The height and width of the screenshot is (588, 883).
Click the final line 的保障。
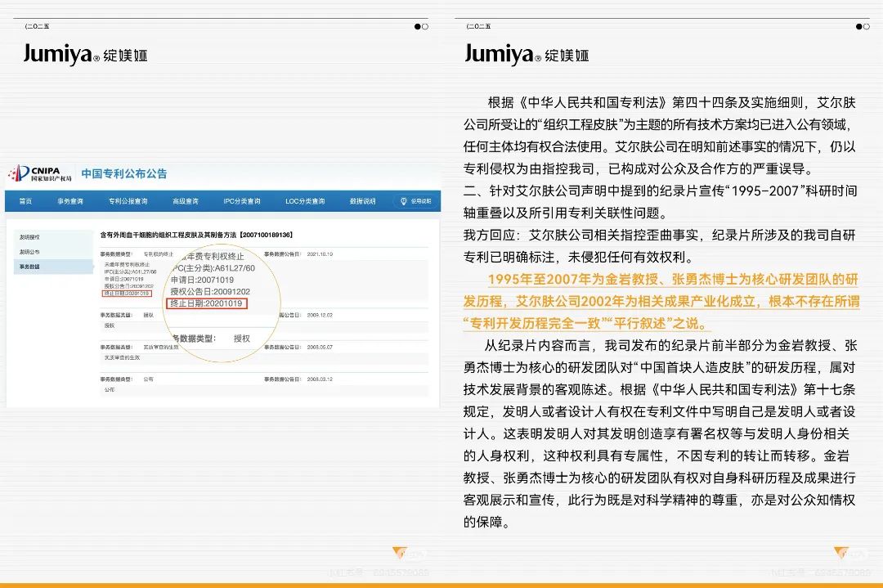coord(486,522)
